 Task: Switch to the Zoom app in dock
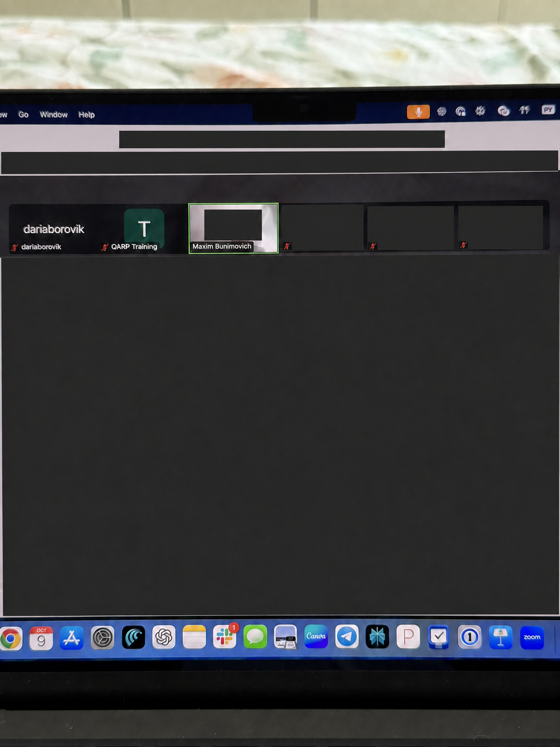(x=532, y=638)
